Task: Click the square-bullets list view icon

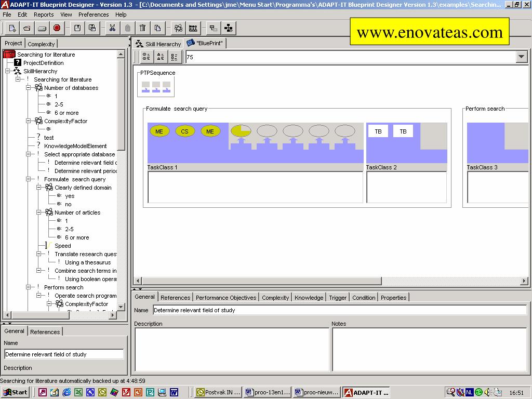Action: click(x=175, y=57)
